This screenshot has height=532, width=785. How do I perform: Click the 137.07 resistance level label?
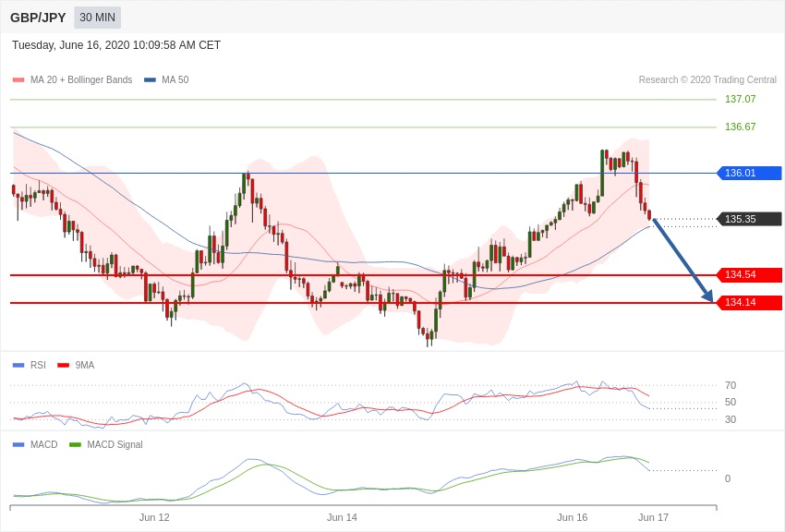click(740, 99)
